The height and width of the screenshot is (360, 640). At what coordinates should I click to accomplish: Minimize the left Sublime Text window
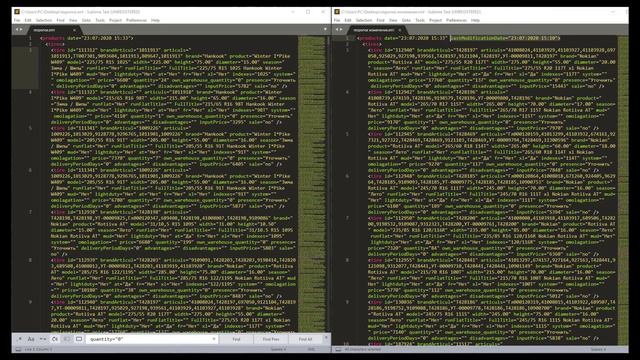coord(293,12)
